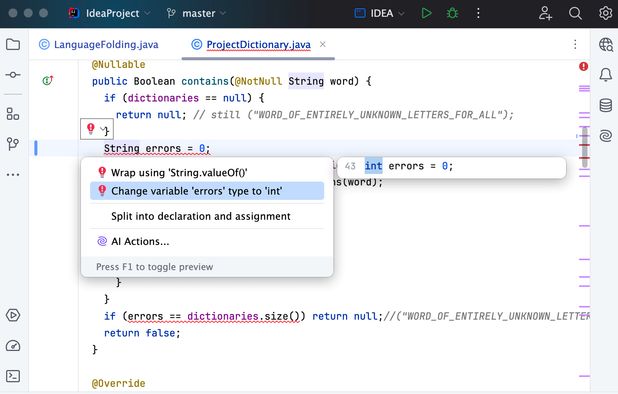
Task: Click the 'contains' method name
Action: [205, 81]
